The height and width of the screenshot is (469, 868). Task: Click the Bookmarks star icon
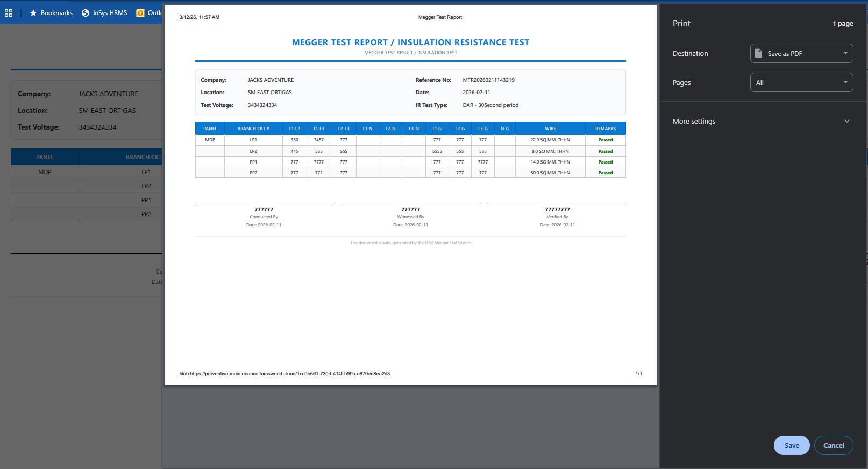click(33, 13)
